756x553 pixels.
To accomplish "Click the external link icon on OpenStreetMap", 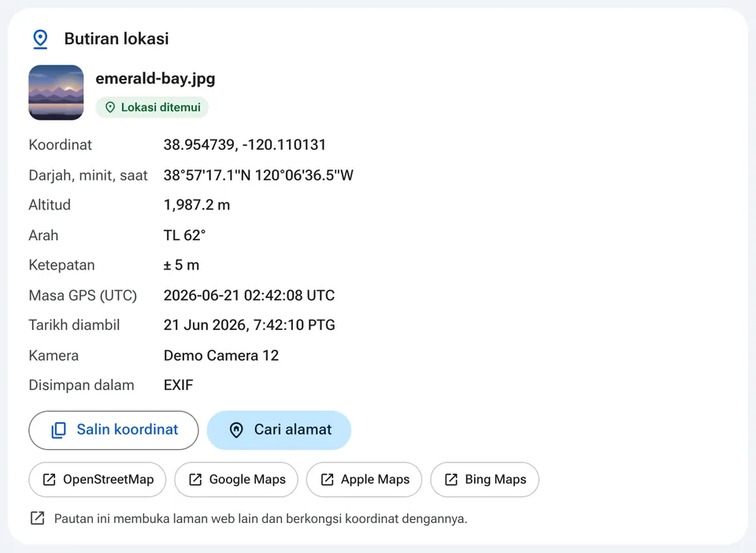I will point(49,479).
